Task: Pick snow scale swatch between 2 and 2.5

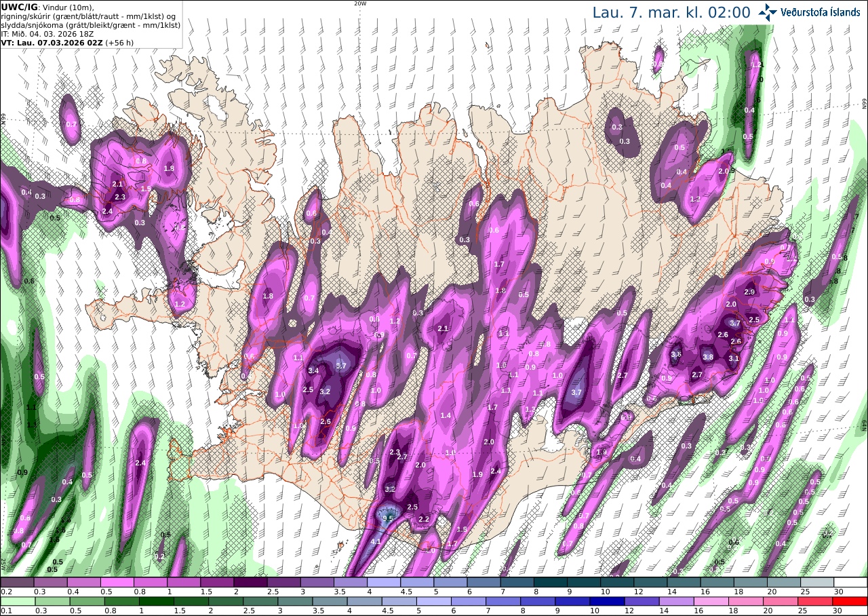Action: [x=250, y=582]
